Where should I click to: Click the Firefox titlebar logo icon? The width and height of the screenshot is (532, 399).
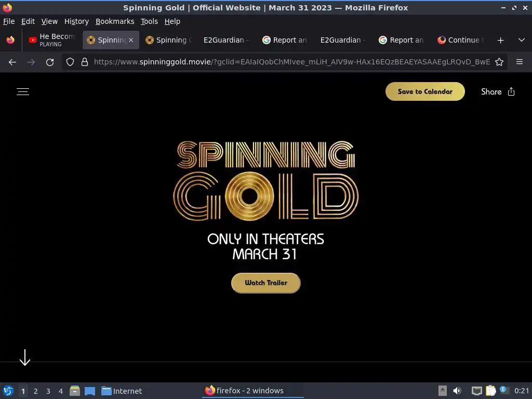[x=7, y=7]
